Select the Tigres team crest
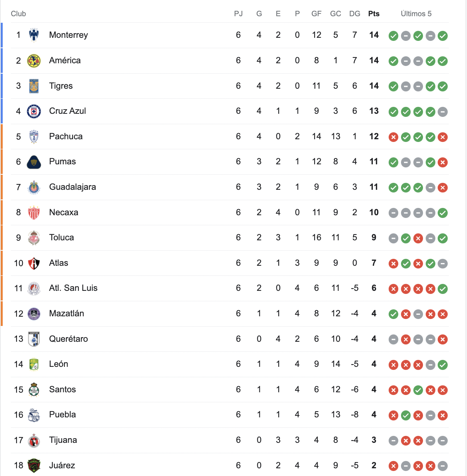Screen dimensions: 467x476 point(34,86)
